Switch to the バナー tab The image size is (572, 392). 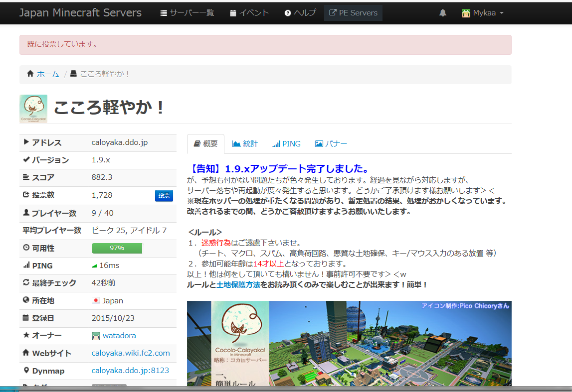331,144
